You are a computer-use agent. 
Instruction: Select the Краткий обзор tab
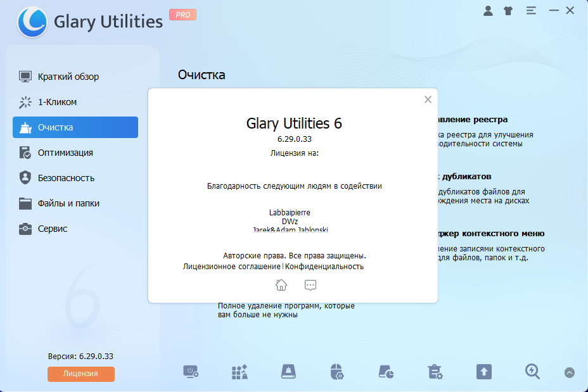click(75, 77)
